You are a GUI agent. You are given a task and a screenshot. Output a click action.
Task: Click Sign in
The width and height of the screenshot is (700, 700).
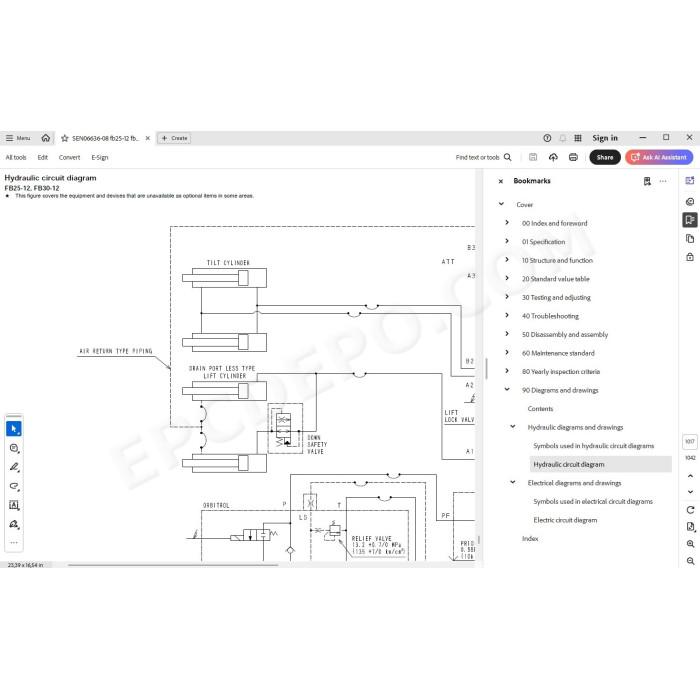coord(605,138)
